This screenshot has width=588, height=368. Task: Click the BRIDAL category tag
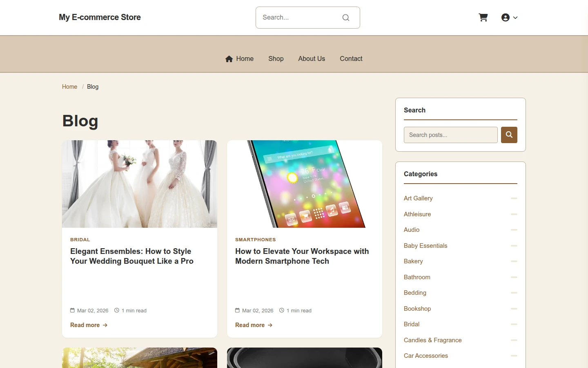click(80, 240)
